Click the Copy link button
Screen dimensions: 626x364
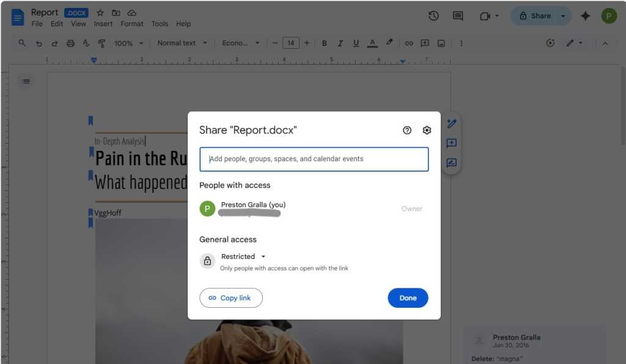231,297
